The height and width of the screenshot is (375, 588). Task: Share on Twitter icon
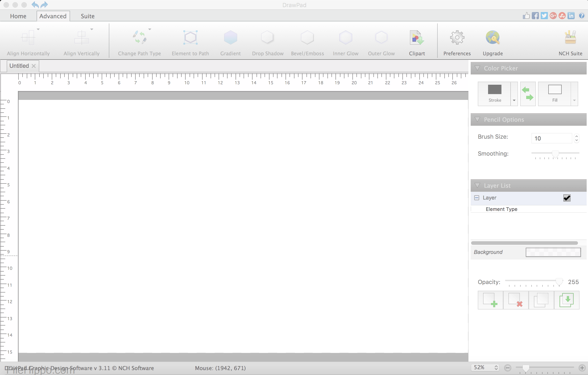coord(544,16)
